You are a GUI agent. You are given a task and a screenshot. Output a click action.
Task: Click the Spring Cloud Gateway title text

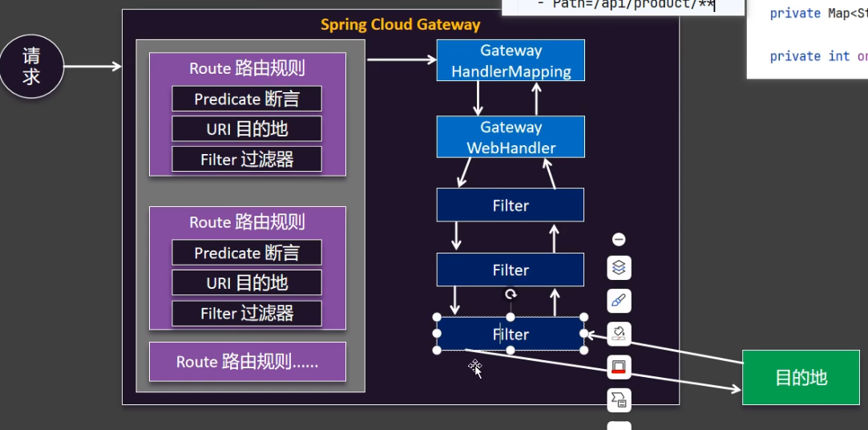401,24
